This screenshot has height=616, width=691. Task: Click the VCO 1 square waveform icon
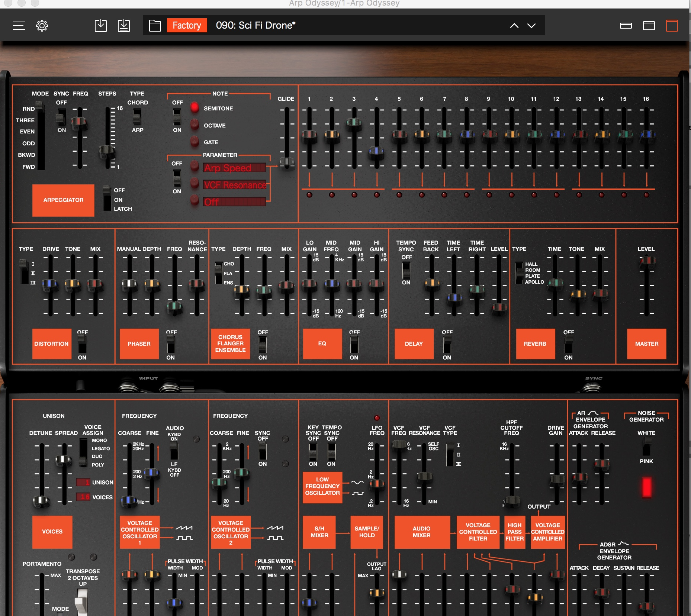pos(184,538)
